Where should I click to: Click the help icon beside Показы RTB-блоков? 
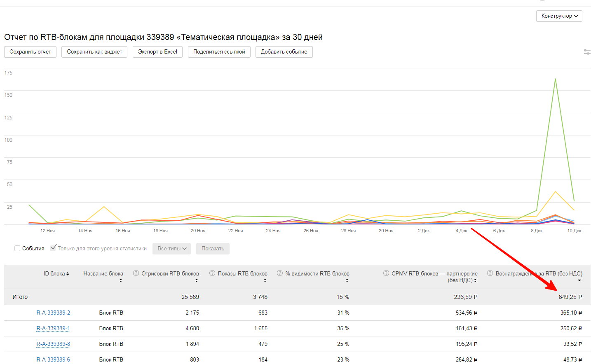click(x=212, y=273)
